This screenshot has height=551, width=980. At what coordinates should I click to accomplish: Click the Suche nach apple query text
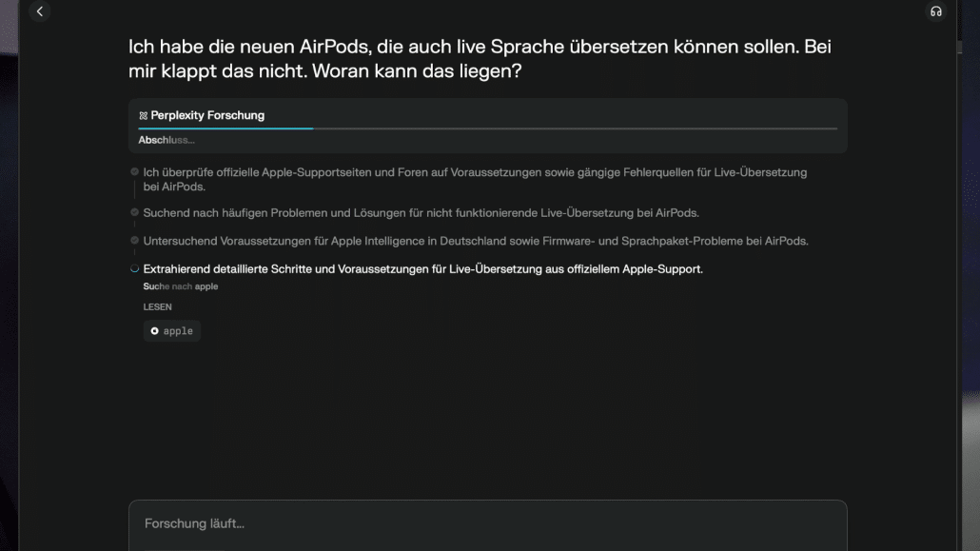tap(181, 286)
